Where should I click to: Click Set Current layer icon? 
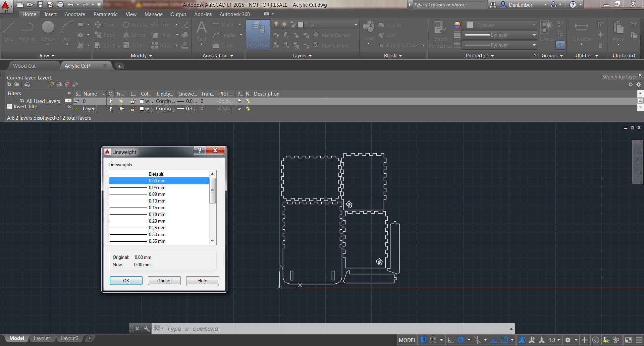pos(75,84)
